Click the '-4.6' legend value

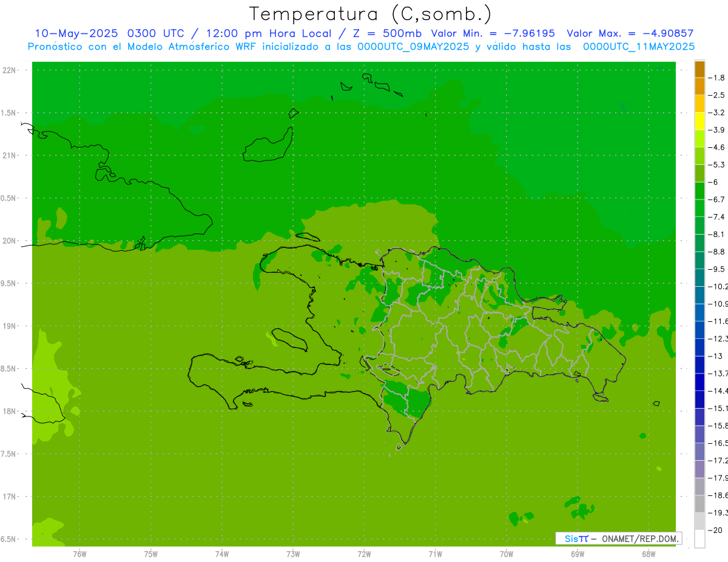tap(718, 147)
